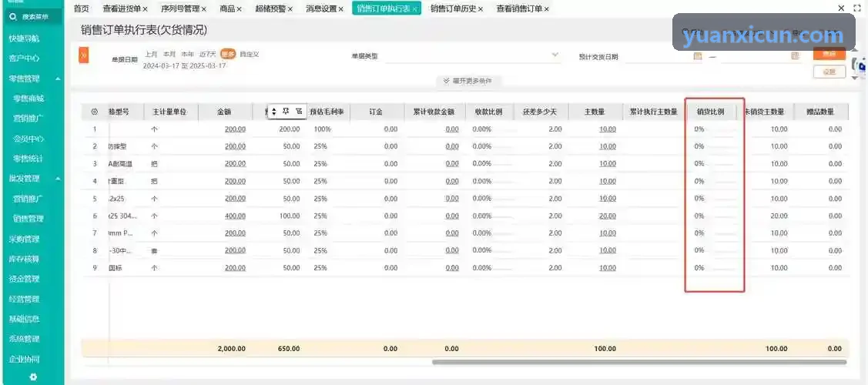
Task: Click the 设置 button below query
Action: coord(829,72)
